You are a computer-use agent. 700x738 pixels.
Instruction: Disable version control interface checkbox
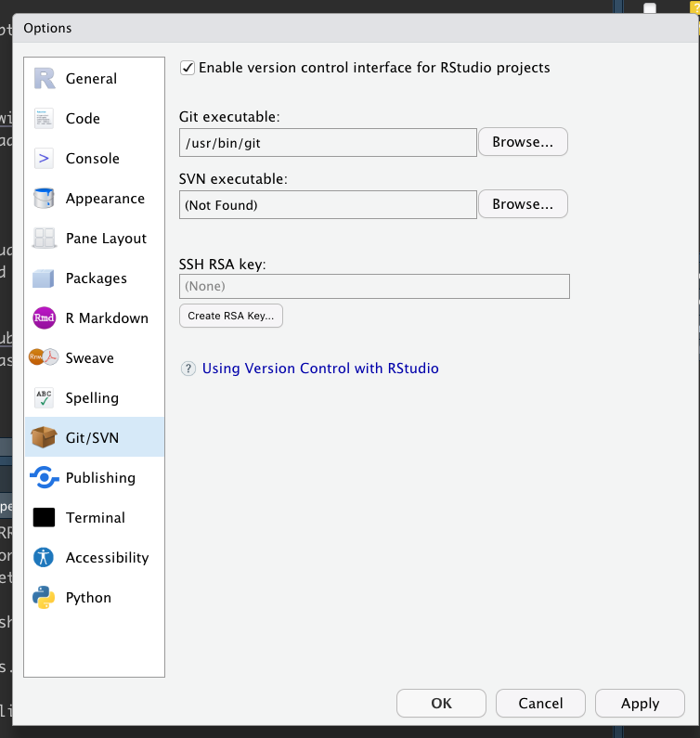point(188,68)
